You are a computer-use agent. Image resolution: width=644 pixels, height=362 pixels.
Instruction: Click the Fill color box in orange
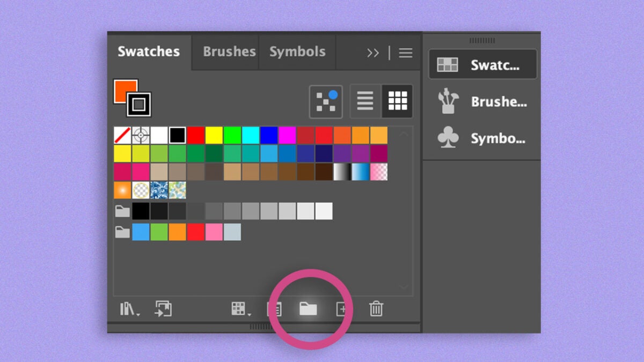pyautogui.click(x=124, y=90)
